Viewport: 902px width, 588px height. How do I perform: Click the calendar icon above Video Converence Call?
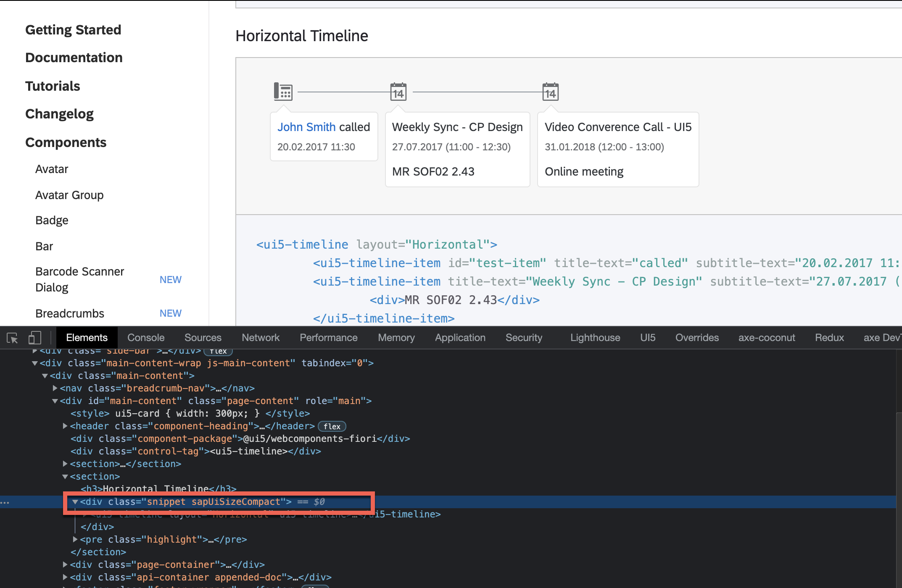[x=551, y=91]
